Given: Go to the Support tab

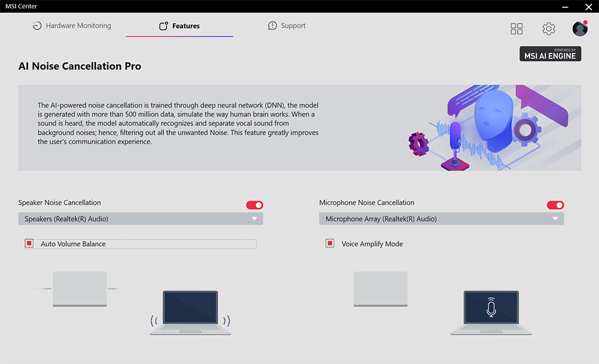Looking at the screenshot, I should click(287, 26).
